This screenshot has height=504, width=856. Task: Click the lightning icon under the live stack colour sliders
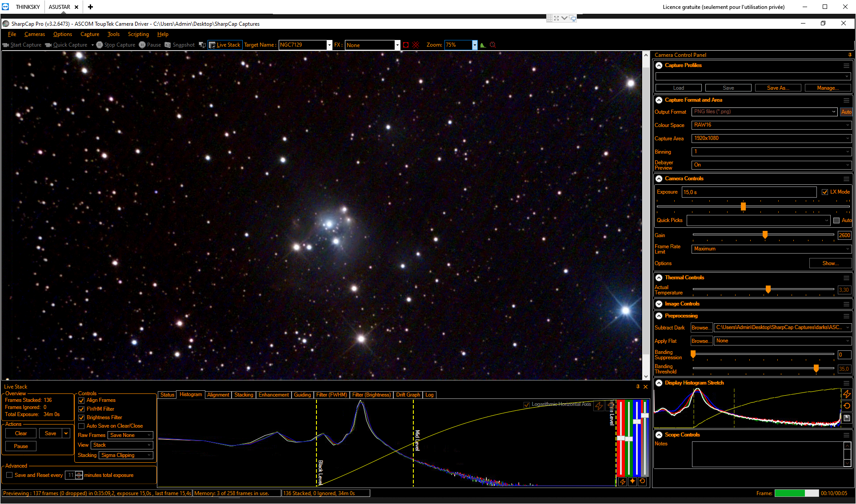point(623,482)
